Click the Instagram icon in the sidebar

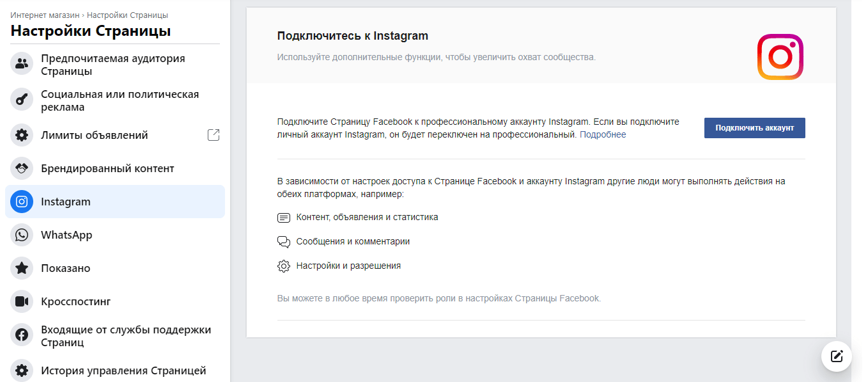pos(22,202)
